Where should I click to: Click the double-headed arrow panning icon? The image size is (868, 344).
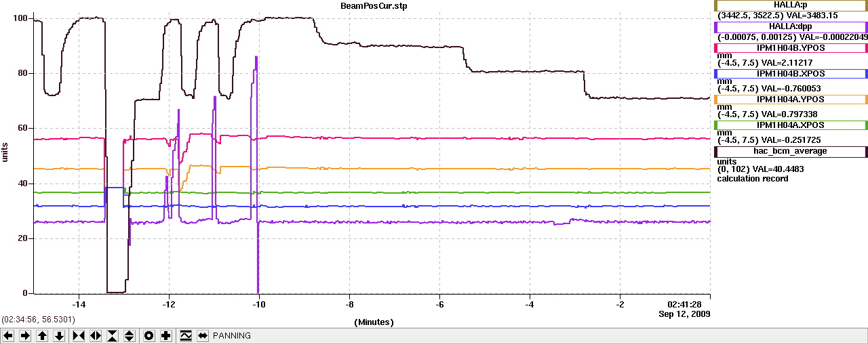coord(203,336)
